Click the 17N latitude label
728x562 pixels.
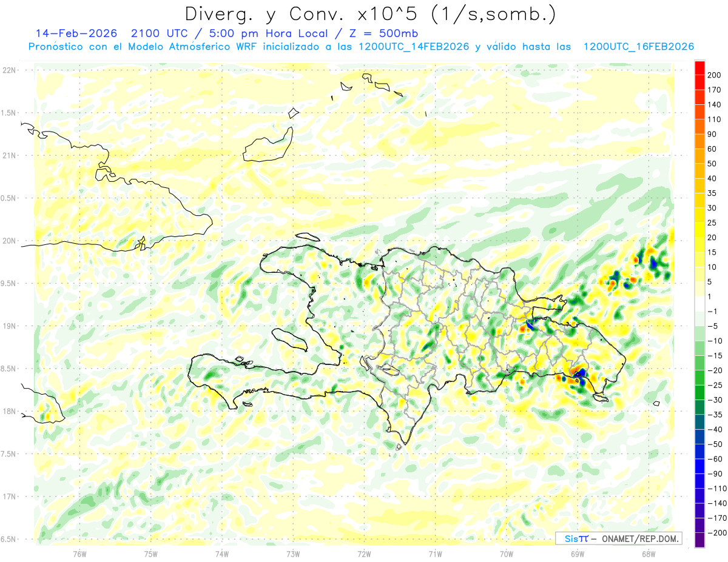pos(8,497)
